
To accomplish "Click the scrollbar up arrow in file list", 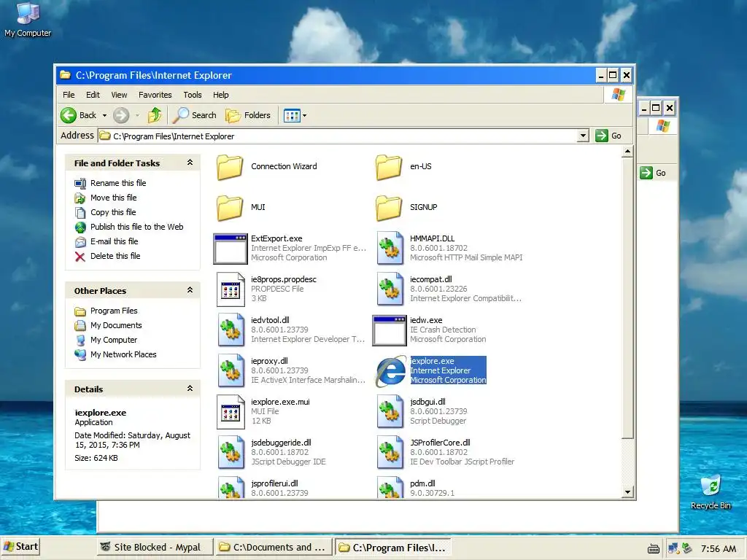I will 627,152.
